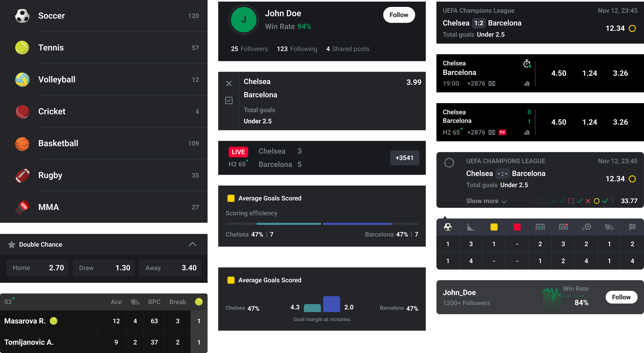Click the whistle fouls stat icon
The height and width of the screenshot is (353, 644).
pyautogui.click(x=609, y=227)
